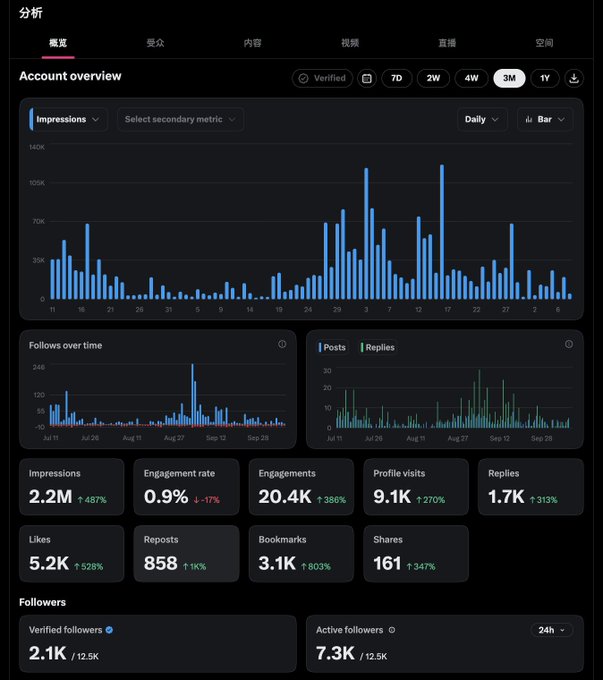Click the 140K y-axis label
Viewport: 603px width, 680px height.
(x=37, y=147)
